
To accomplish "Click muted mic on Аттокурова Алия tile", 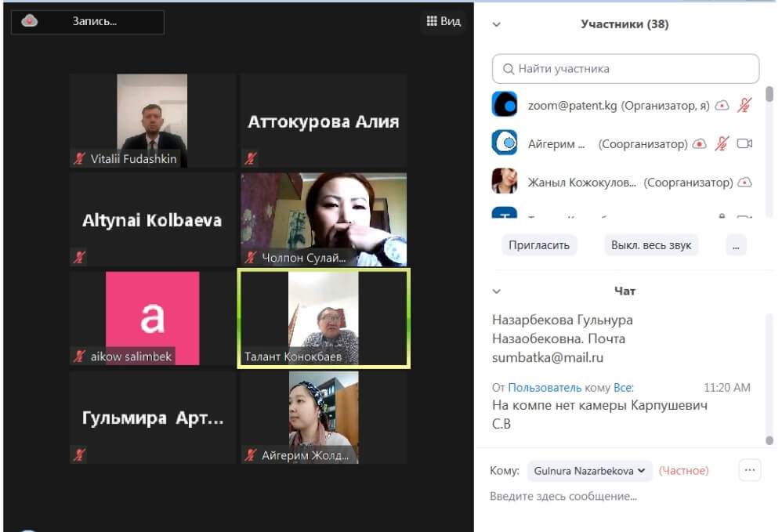I will [x=251, y=159].
